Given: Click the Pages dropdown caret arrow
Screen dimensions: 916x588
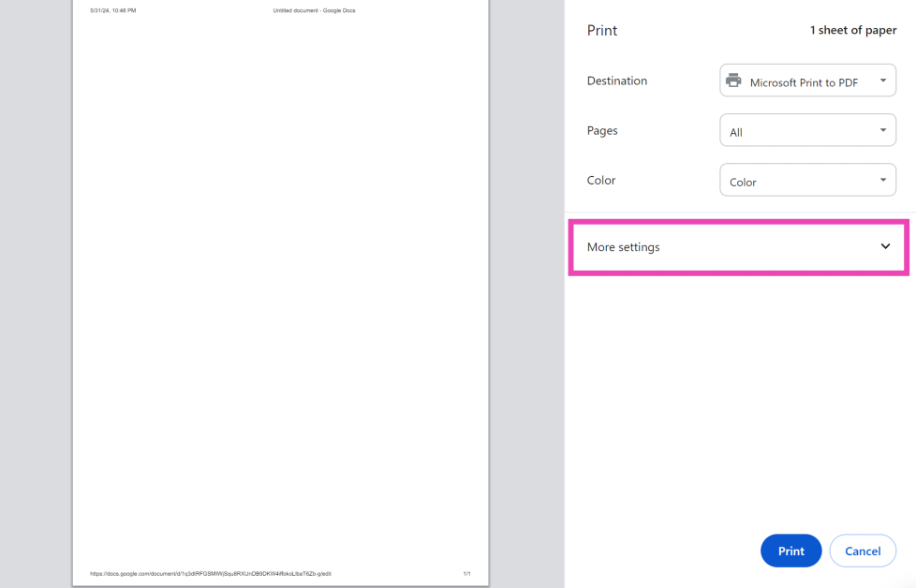Looking at the screenshot, I should click(x=882, y=130).
